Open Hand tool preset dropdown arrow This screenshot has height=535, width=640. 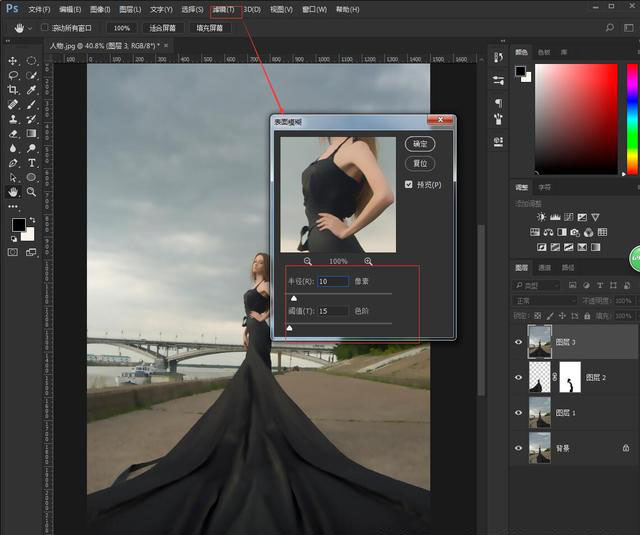30,28
